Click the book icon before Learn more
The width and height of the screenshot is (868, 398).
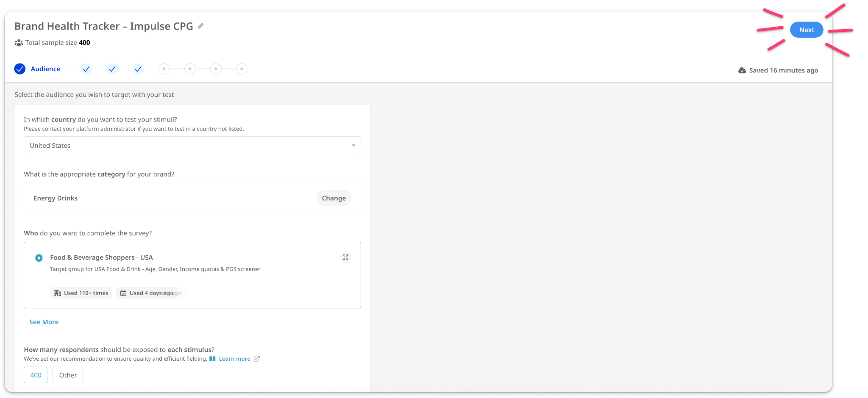pyautogui.click(x=212, y=359)
